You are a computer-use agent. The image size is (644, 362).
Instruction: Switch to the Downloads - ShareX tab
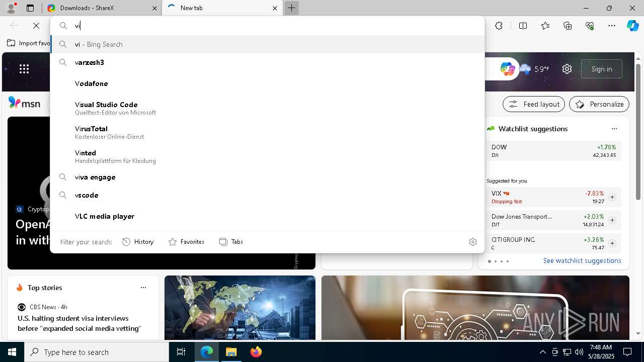pyautogui.click(x=102, y=8)
